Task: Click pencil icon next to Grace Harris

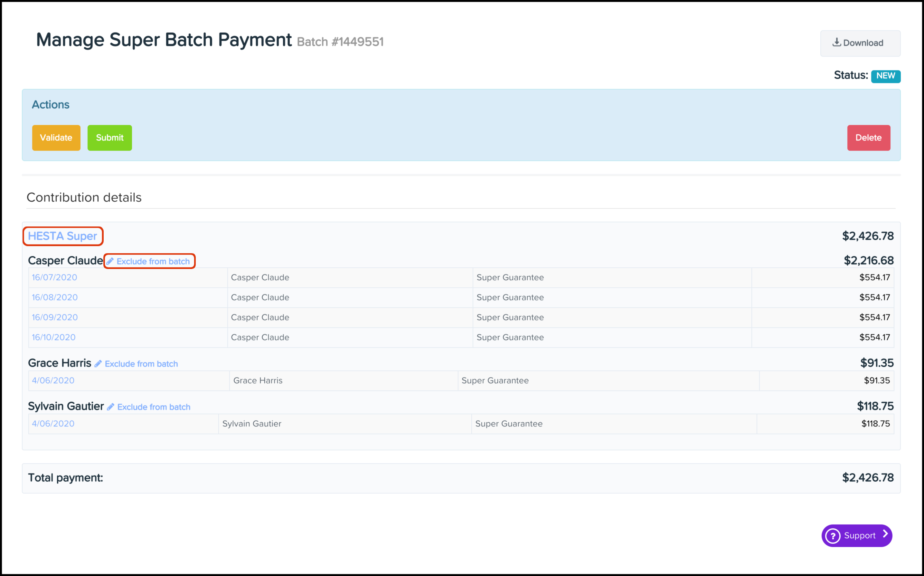Action: 98,364
